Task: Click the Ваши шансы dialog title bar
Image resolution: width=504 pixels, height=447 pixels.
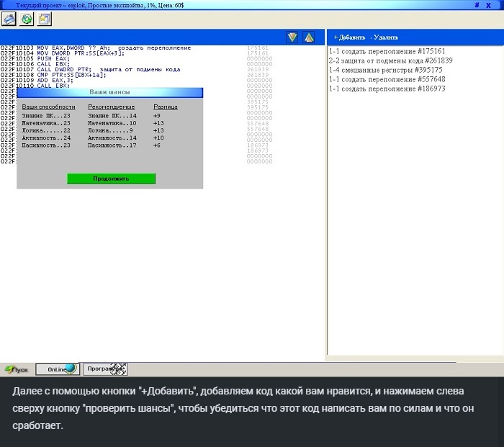Action: pos(109,92)
